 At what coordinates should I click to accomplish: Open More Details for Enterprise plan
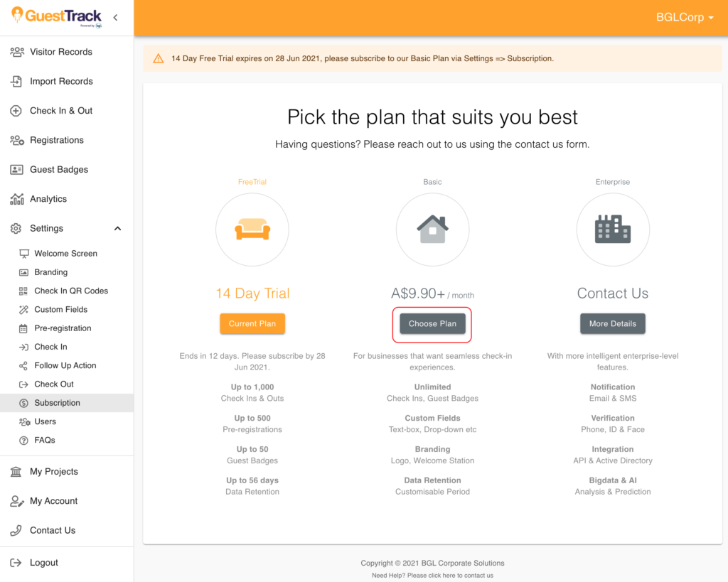pos(612,323)
